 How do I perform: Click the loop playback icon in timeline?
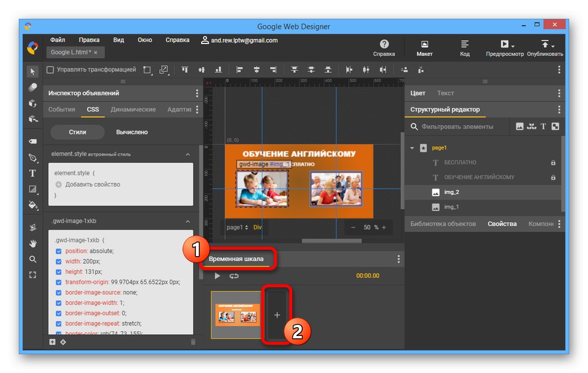(x=234, y=275)
